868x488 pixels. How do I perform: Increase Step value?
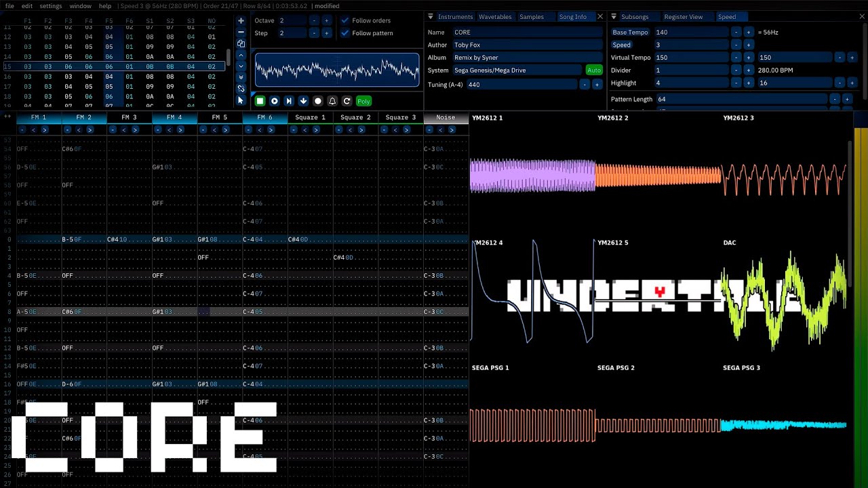click(326, 33)
